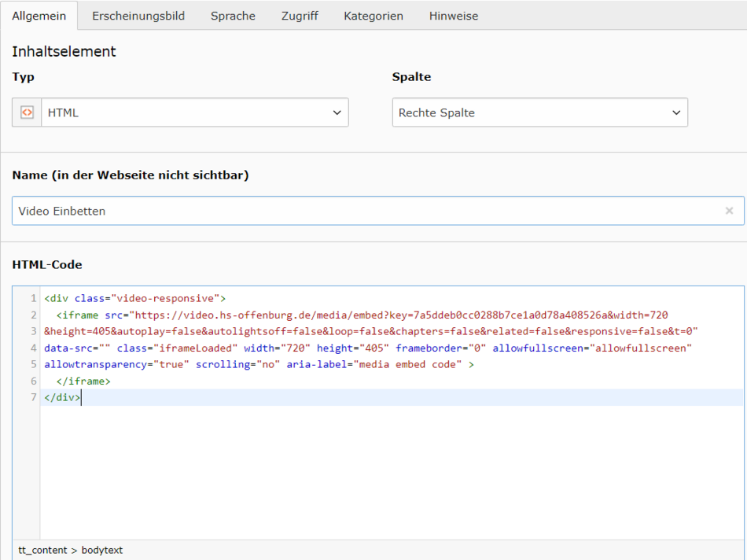Click the closing div tag on line 7

[x=62, y=397]
